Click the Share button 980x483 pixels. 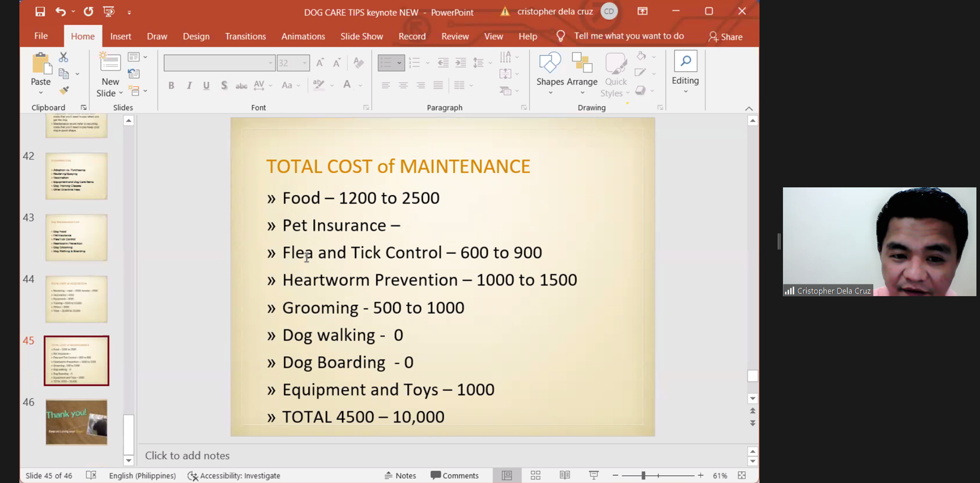[x=726, y=37]
